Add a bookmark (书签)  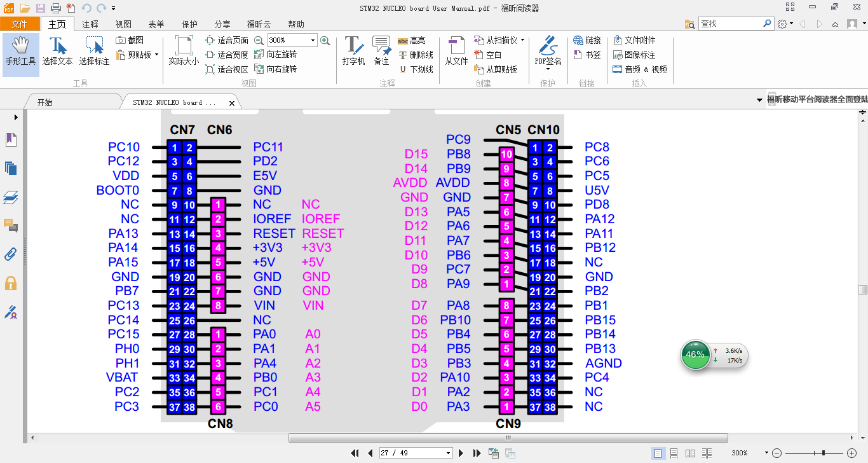[587, 55]
